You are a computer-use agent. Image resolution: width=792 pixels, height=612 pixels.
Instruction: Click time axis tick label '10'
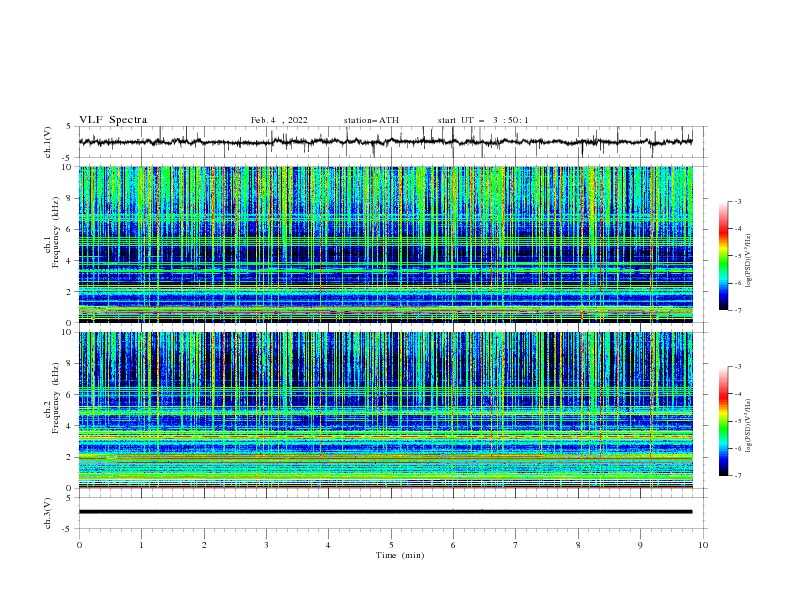point(703,545)
